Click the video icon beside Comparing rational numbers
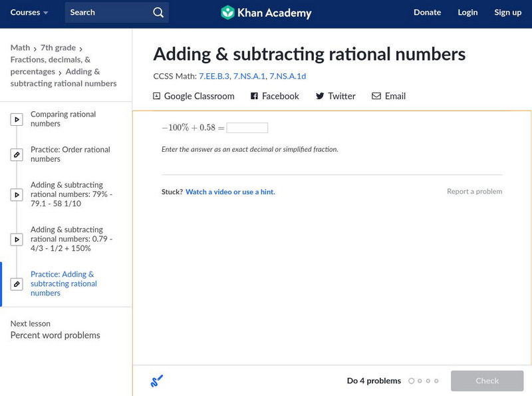The width and height of the screenshot is (532, 396). (x=17, y=120)
